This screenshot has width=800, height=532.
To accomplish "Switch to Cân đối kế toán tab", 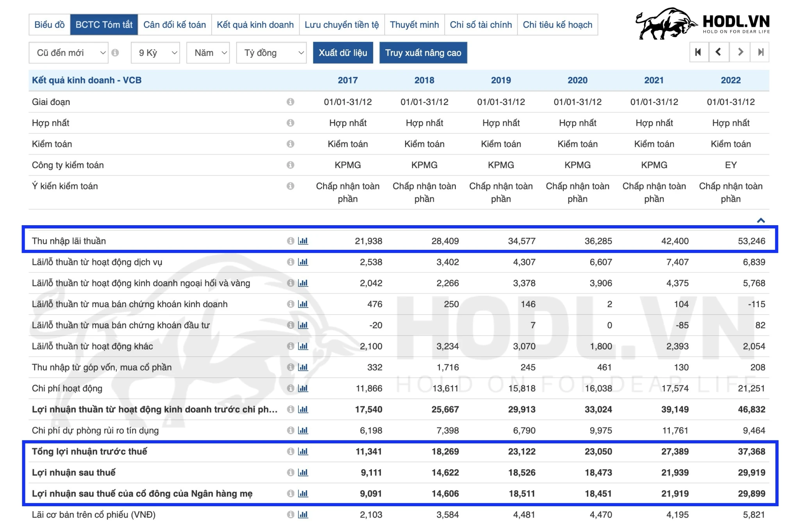I will 174,25.
